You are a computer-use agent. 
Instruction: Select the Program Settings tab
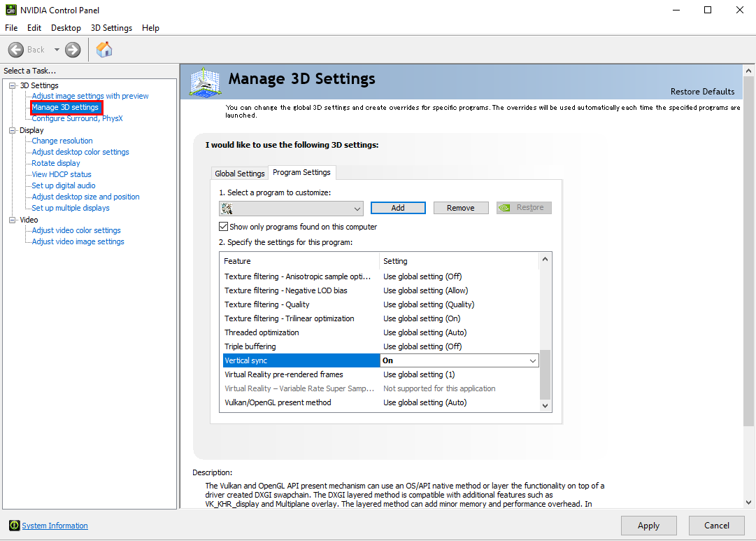[x=302, y=172]
